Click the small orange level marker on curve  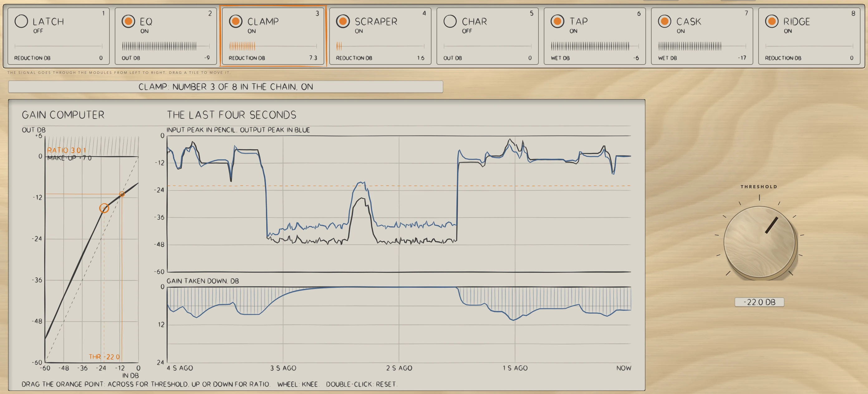(122, 194)
